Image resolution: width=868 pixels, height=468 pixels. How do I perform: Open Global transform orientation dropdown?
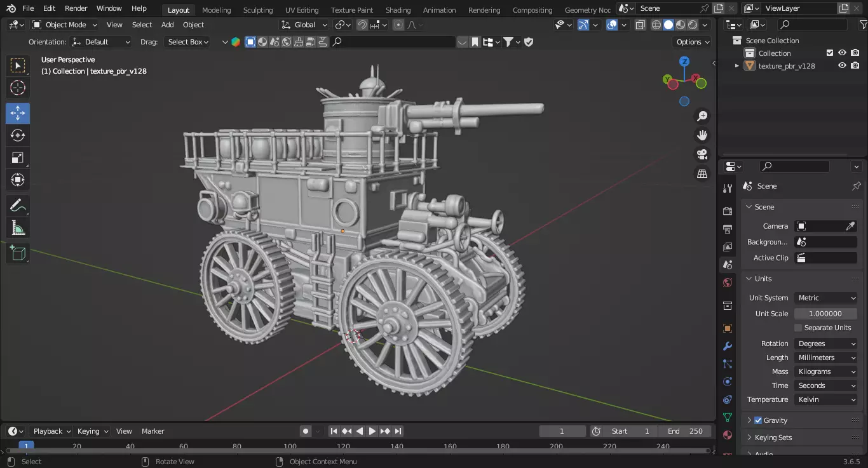click(304, 25)
